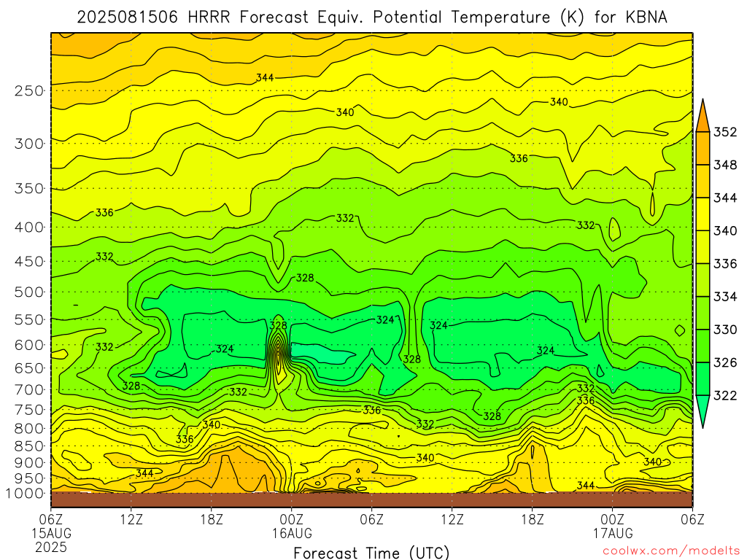Select the 334 label on the color bar

(725, 297)
